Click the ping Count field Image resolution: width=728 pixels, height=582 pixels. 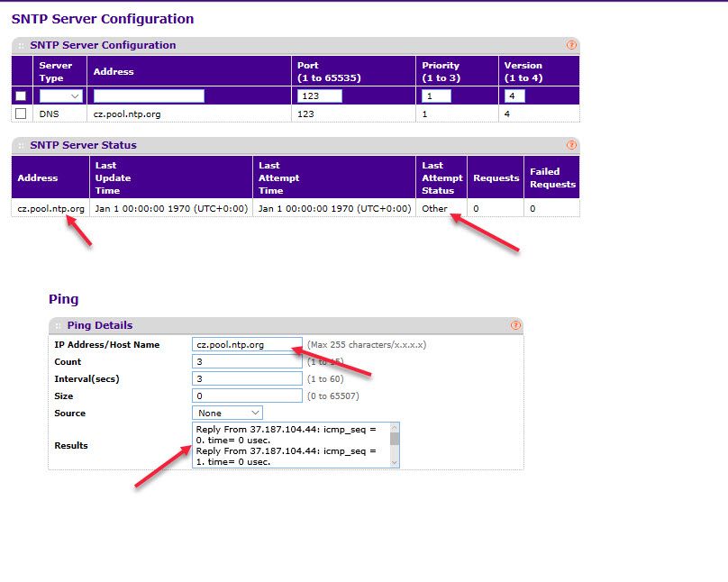coord(247,361)
